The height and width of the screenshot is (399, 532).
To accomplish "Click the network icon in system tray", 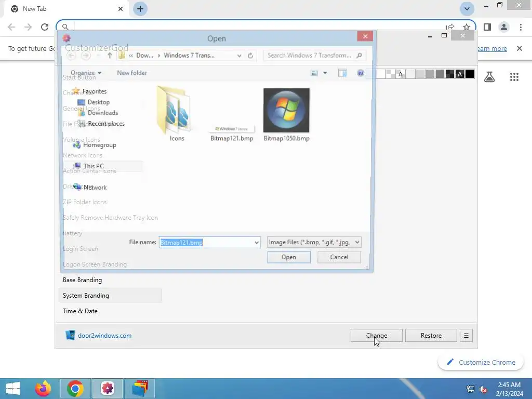I will (x=470, y=389).
